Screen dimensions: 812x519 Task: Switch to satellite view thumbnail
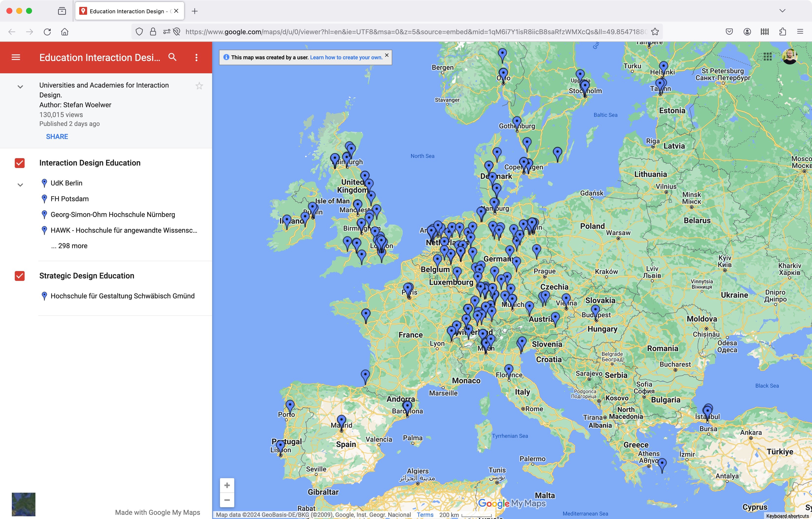(24, 504)
